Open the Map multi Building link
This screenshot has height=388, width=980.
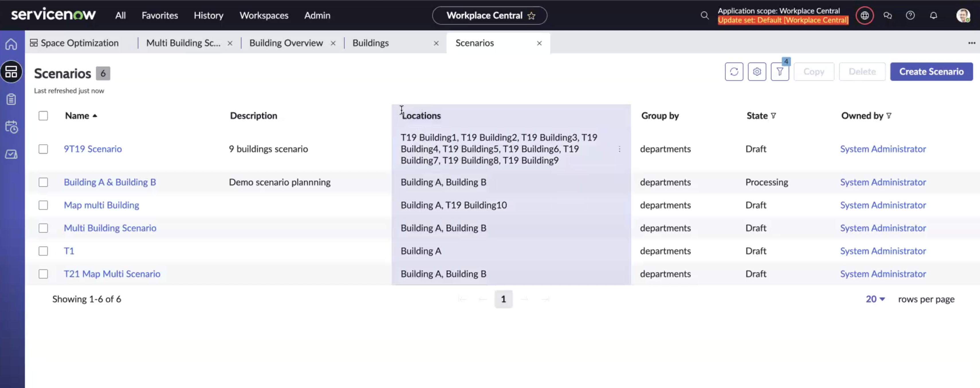click(x=101, y=205)
